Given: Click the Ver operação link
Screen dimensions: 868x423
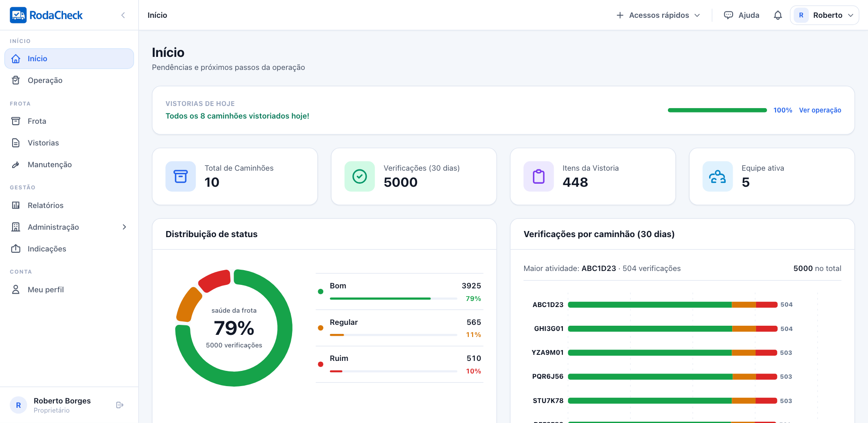Looking at the screenshot, I should (x=820, y=110).
